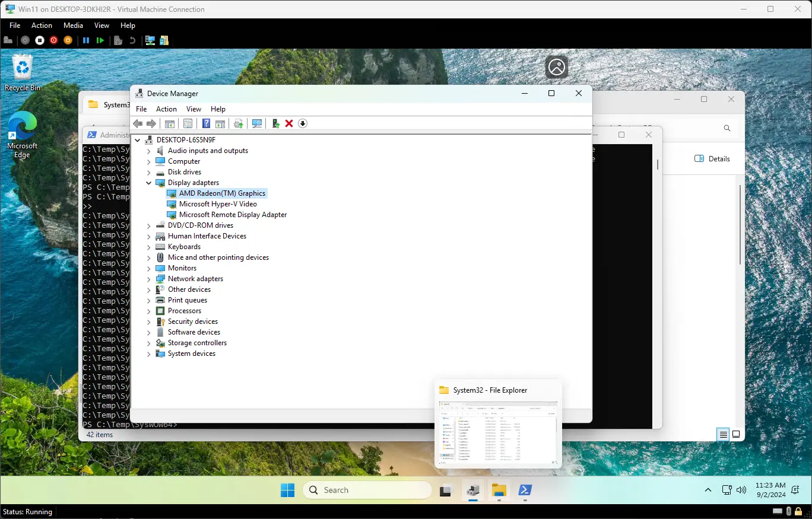
Task: Click the gear with green arrow toolbar icon
Action: click(239, 123)
